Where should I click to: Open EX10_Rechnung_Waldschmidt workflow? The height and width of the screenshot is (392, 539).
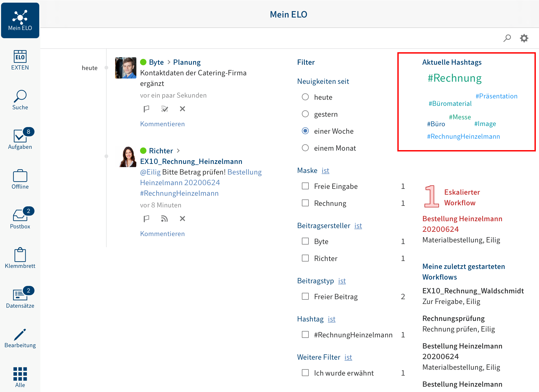473,291
